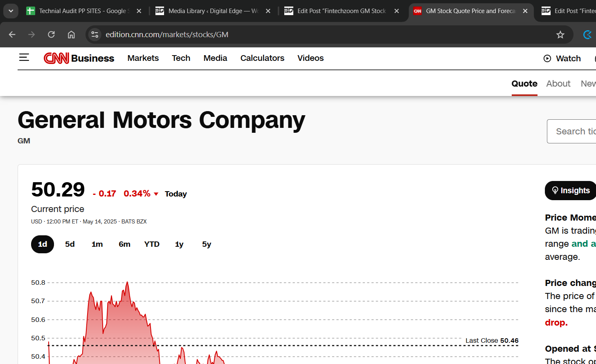Select the 6m chart range
Screen dimensions: 596x364
(125, 244)
